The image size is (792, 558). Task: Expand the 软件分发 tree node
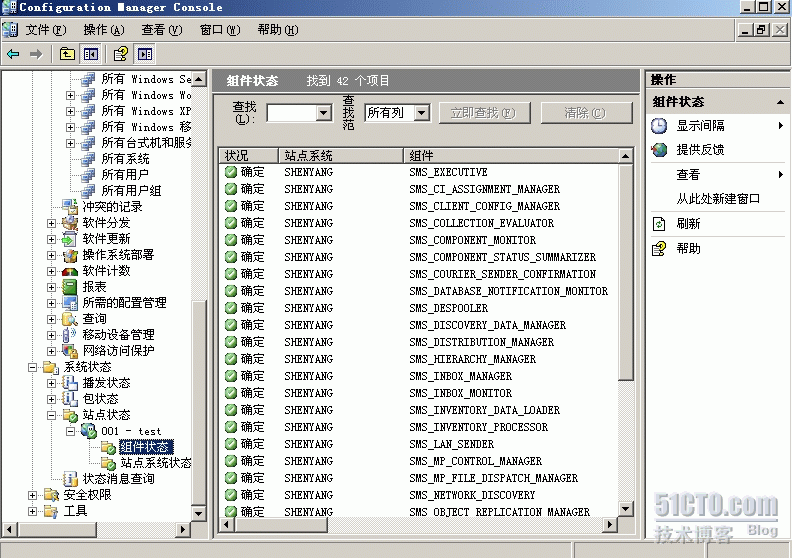[x=52, y=223]
